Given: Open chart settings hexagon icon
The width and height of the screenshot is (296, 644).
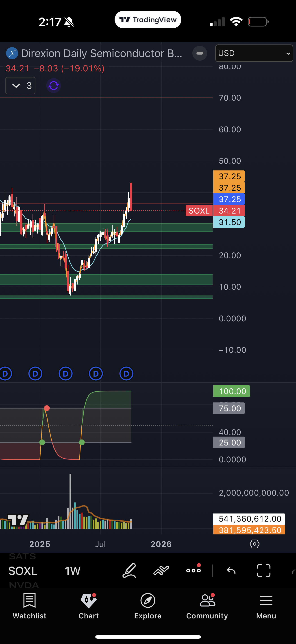Looking at the screenshot, I should pyautogui.click(x=255, y=544).
